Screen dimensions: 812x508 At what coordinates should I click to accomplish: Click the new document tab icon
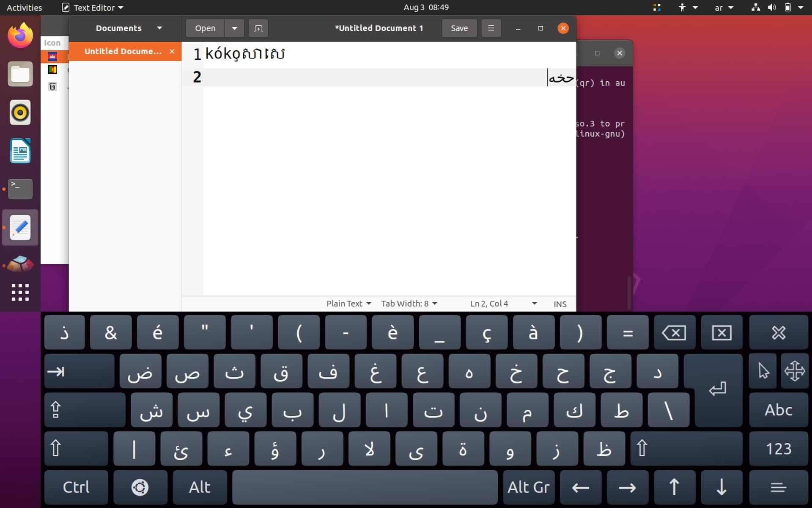[x=258, y=28]
